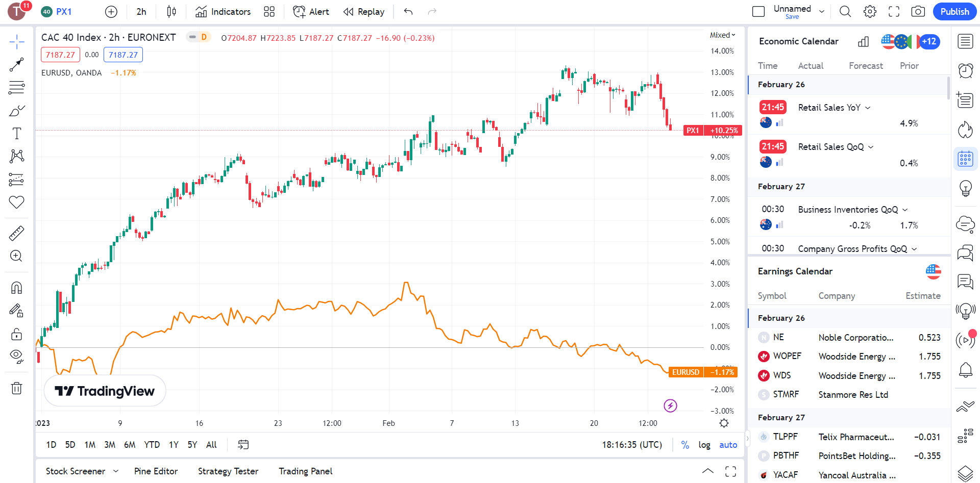This screenshot has width=980, height=483.
Task: Toggle lock all drawing tools
Action: [17, 334]
